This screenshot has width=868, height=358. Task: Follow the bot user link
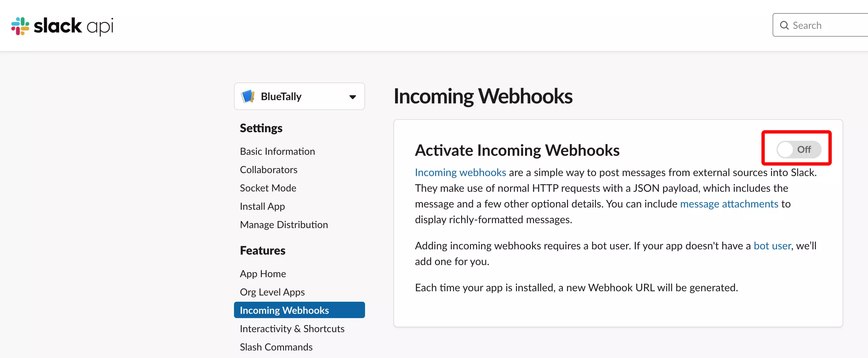click(772, 246)
